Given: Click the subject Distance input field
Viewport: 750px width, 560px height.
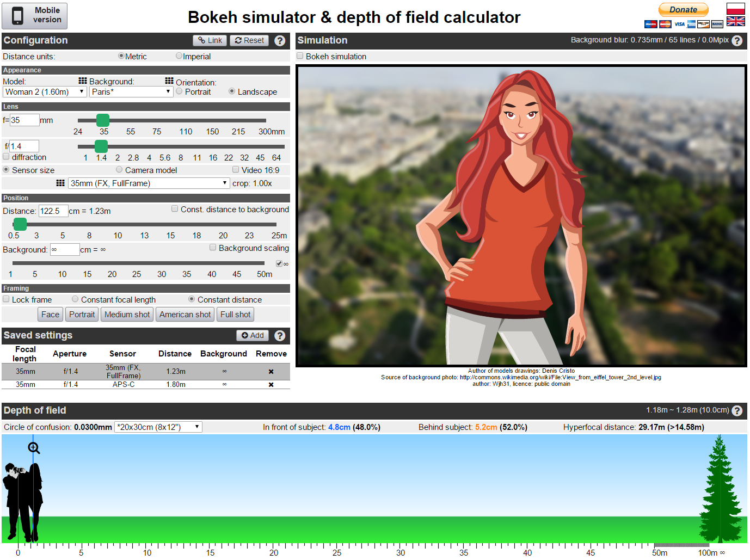Looking at the screenshot, I should pos(53,211).
